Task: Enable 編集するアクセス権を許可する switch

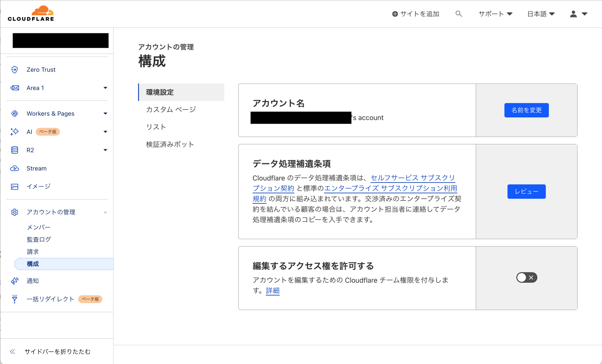Action: coord(526,277)
